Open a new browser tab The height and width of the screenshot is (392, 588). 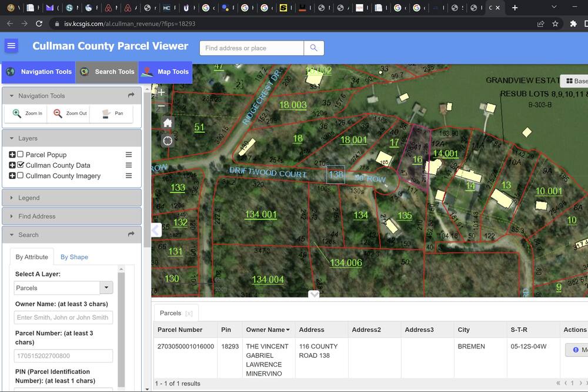coord(515,8)
